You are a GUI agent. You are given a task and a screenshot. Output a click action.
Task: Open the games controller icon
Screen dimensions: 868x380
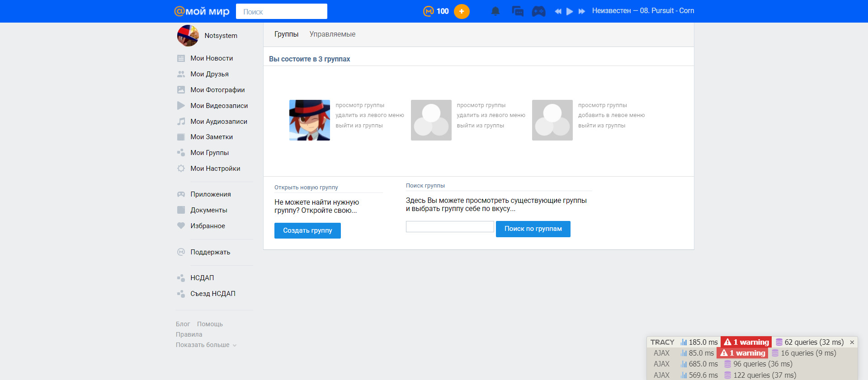(x=538, y=11)
